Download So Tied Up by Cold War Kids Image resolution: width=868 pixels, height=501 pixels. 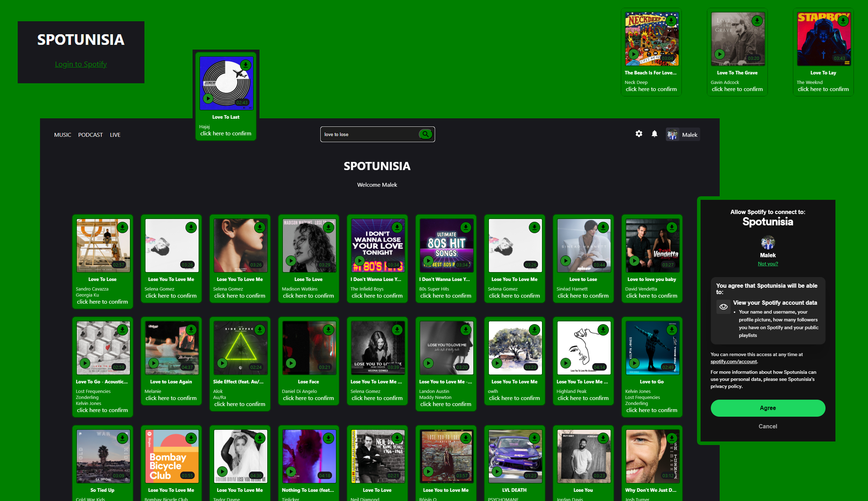pyautogui.click(x=122, y=438)
